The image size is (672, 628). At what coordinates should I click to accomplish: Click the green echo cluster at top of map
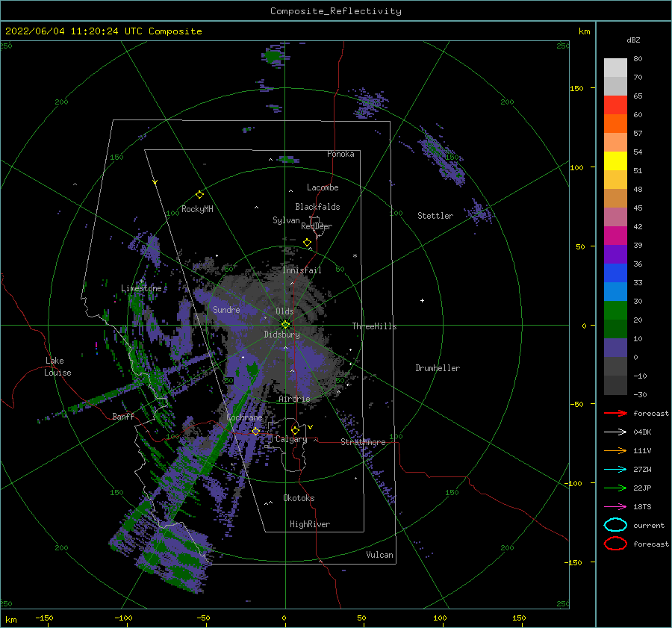click(x=273, y=56)
